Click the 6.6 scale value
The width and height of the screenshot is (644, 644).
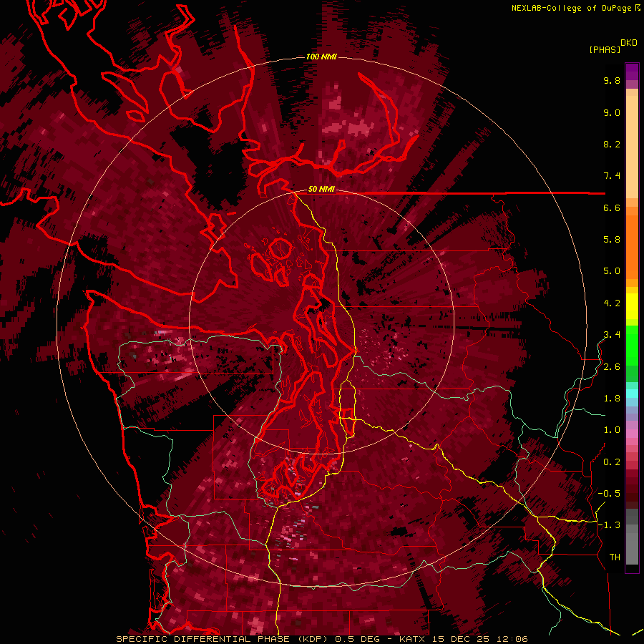[612, 208]
